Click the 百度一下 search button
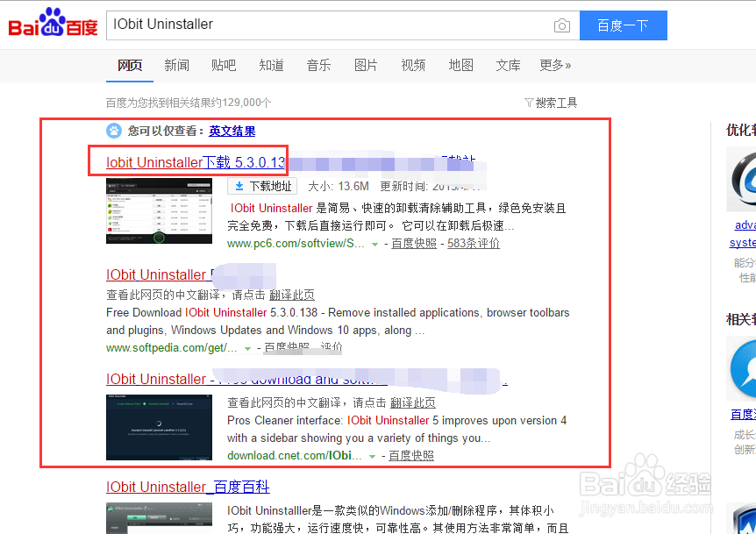Image resolution: width=756 pixels, height=534 pixels. [623, 25]
